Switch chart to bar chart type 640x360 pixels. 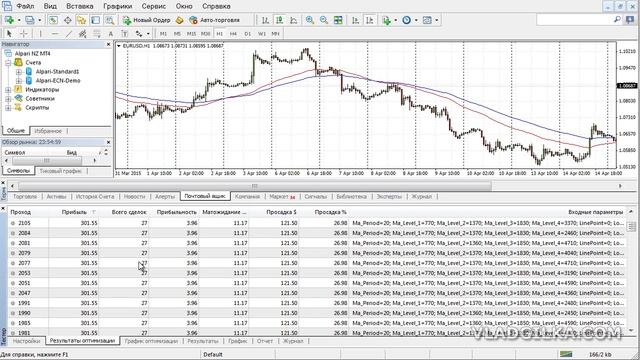(x=265, y=20)
